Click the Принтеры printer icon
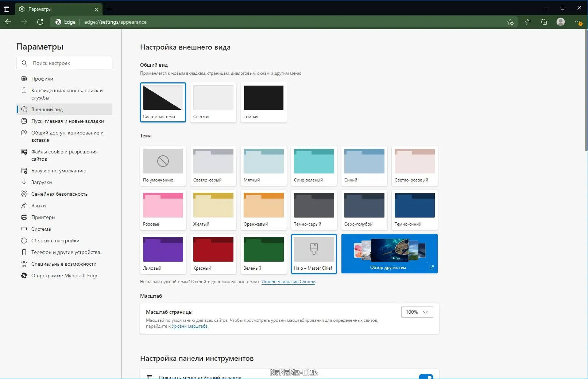 click(24, 217)
